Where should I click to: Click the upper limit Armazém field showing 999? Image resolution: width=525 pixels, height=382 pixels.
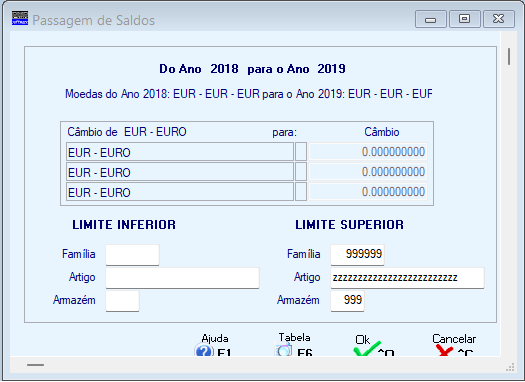pyautogui.click(x=348, y=301)
